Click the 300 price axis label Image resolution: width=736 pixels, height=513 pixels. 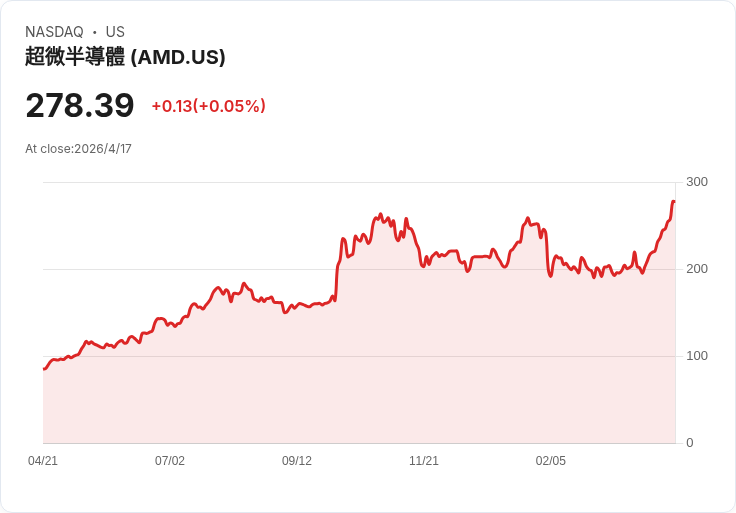pyautogui.click(x=697, y=182)
